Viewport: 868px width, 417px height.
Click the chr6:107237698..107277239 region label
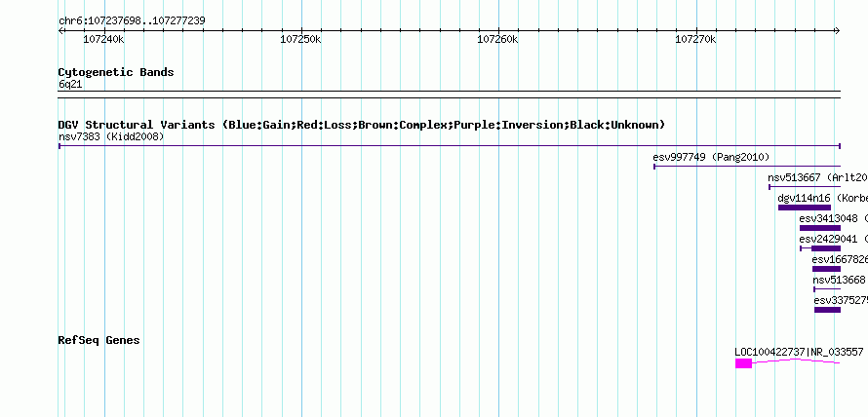click(x=132, y=20)
